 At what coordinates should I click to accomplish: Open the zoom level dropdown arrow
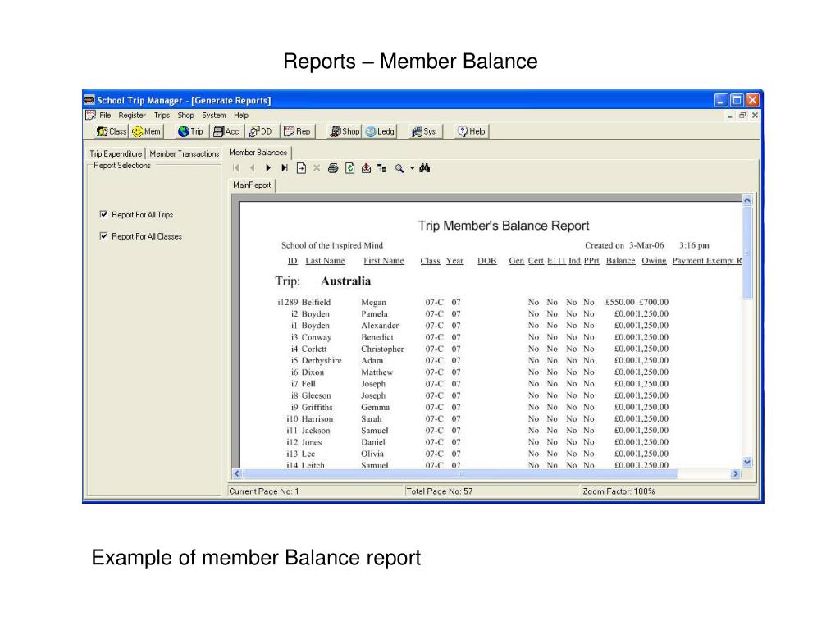coord(412,168)
